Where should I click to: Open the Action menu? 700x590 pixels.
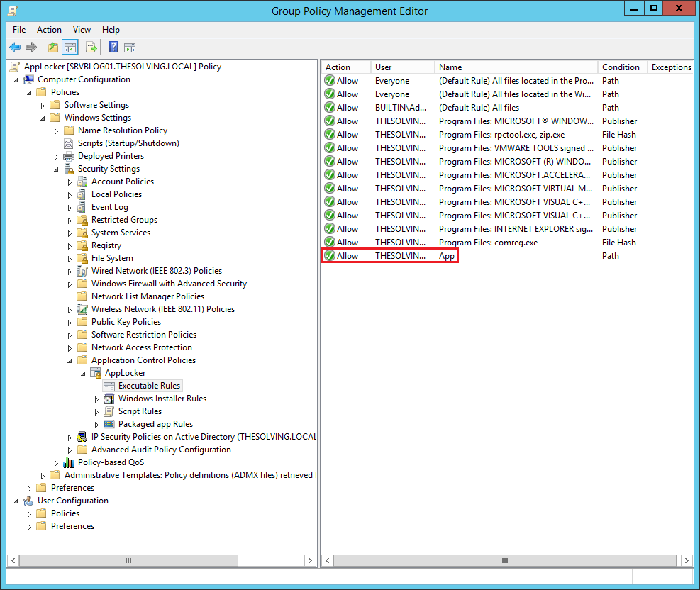point(49,30)
